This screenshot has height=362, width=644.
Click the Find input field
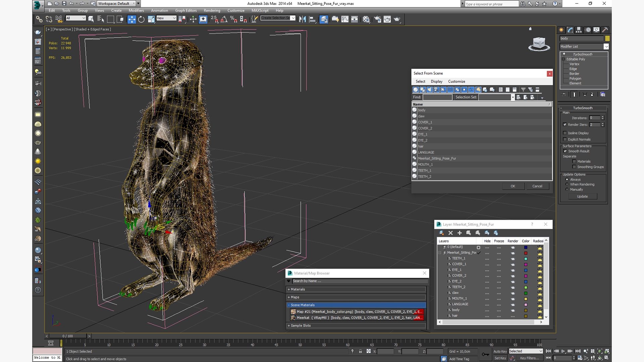437,97
